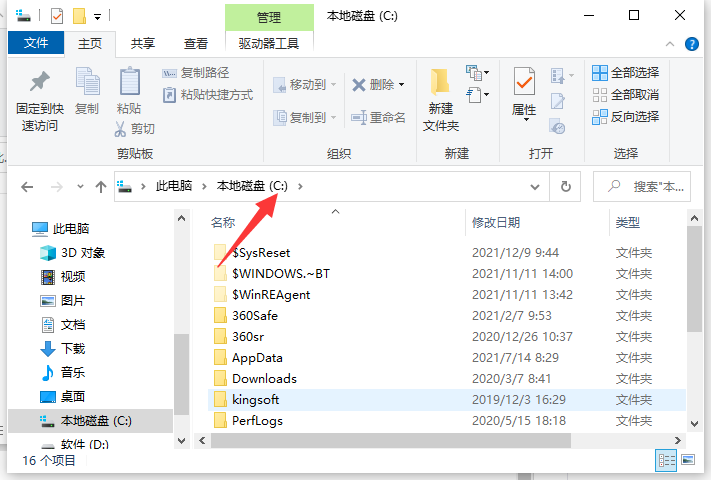
Task: Click the Paste icon in the ribbon
Action: (x=129, y=84)
